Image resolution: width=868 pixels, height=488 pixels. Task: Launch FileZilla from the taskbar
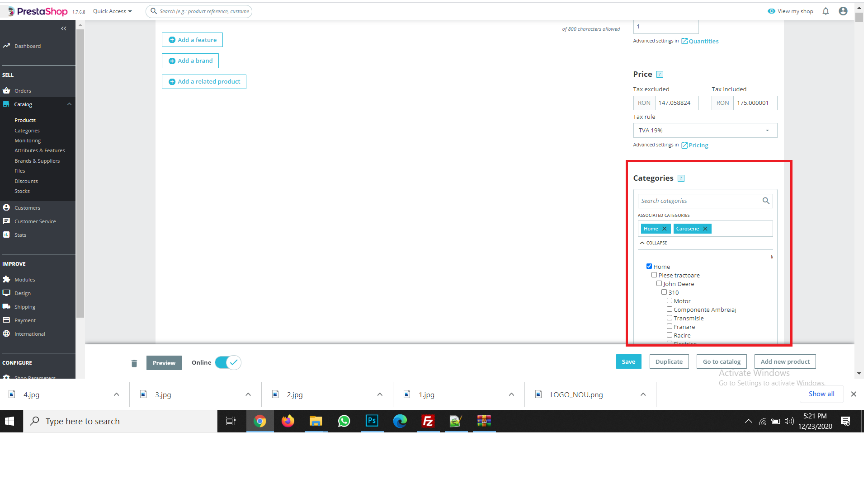coord(428,421)
